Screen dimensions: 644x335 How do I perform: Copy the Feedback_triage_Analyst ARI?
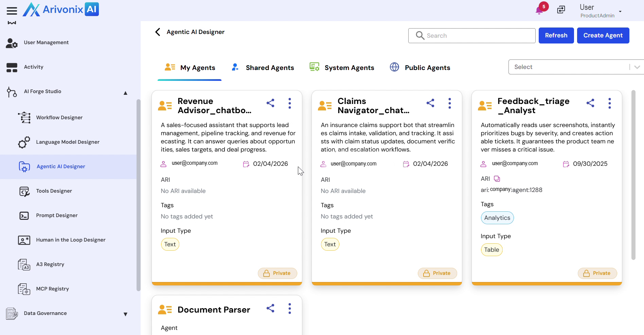point(497,179)
